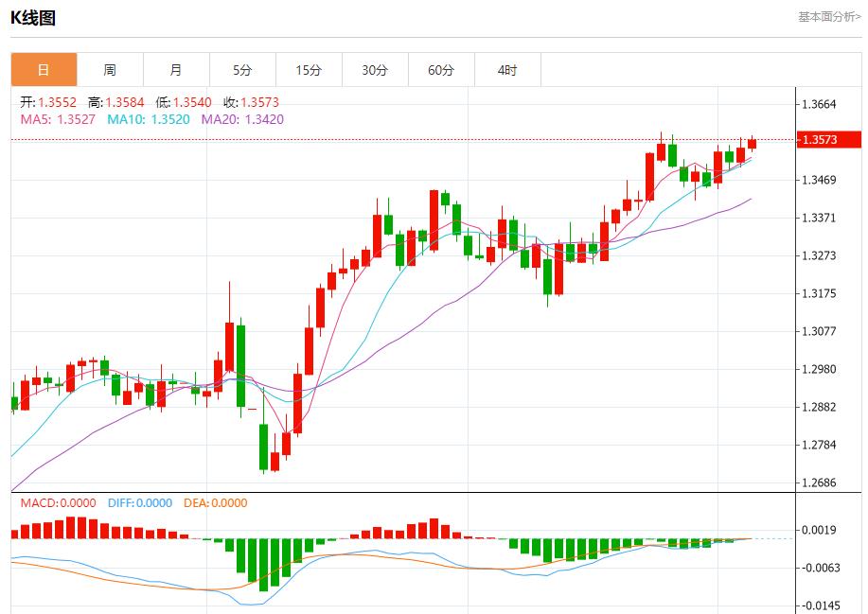Click the K线图 heading
The image size is (868, 614).
click(x=33, y=17)
